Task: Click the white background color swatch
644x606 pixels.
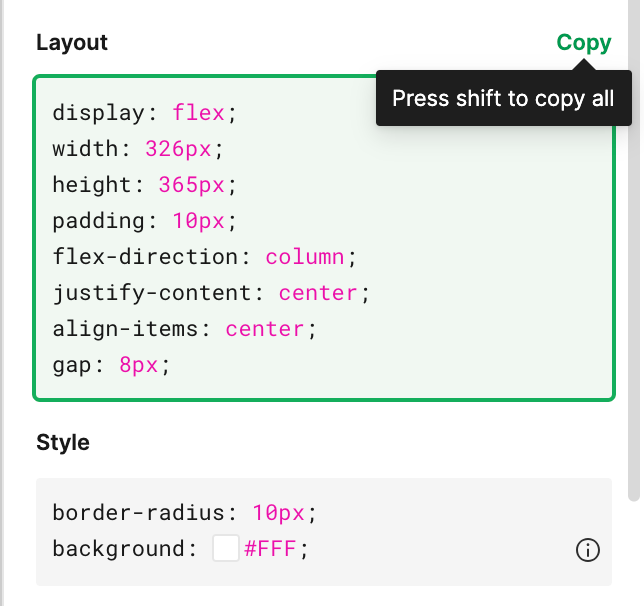Action: [x=226, y=548]
